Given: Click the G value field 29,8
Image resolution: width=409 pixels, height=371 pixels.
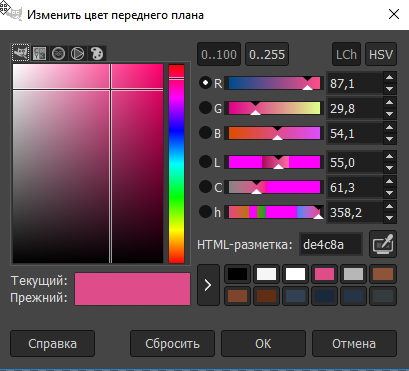Looking at the screenshot, I should point(355,108).
